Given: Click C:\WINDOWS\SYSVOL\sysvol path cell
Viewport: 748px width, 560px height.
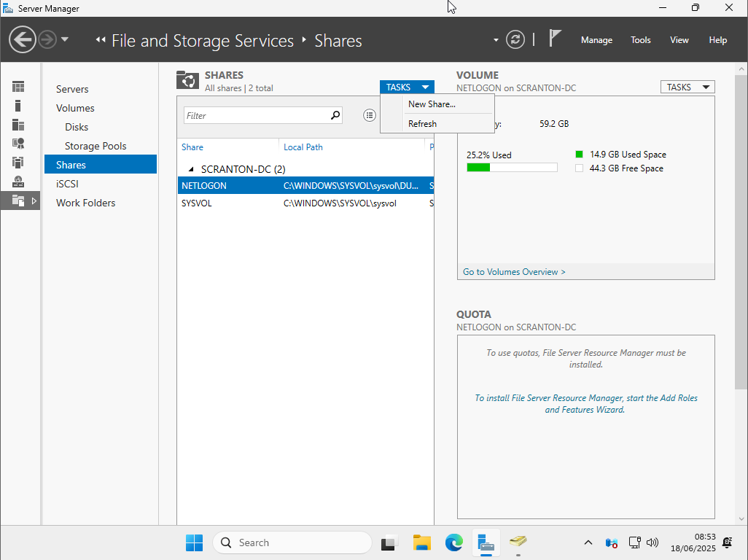Looking at the screenshot, I should pyautogui.click(x=340, y=203).
